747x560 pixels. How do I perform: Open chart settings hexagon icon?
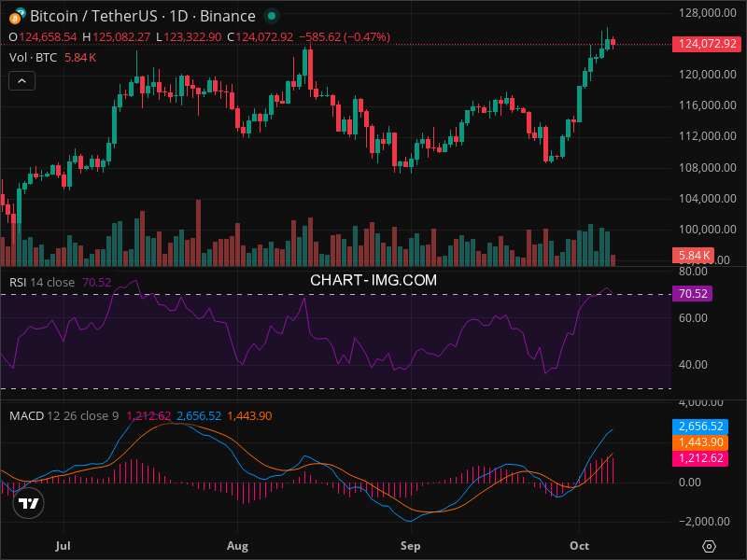(x=709, y=546)
